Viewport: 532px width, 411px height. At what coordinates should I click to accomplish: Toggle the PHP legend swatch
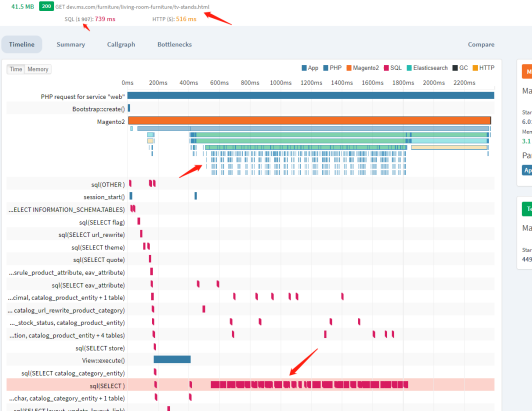click(326, 68)
